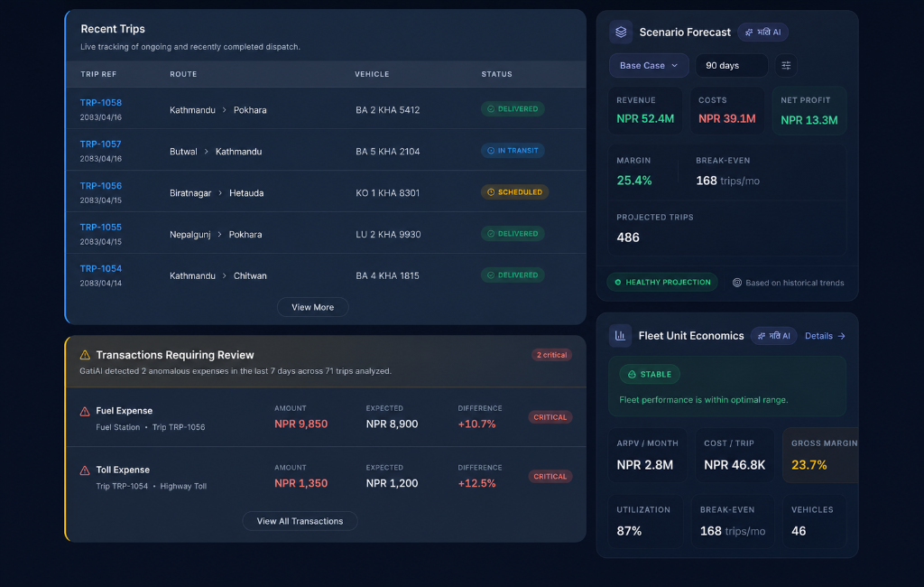
Task: Click the CRITICAL tag on Fuel Expense row
Action: [550, 417]
